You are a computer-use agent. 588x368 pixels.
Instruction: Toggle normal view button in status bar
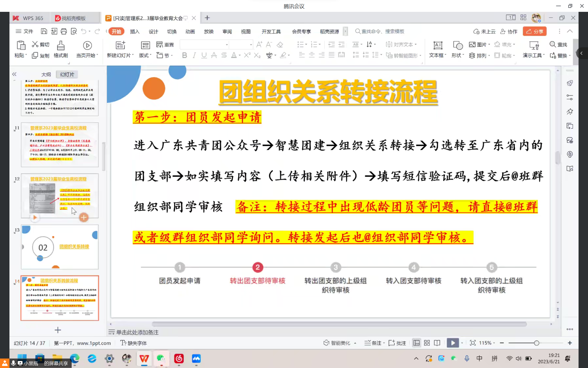pyautogui.click(x=416, y=343)
